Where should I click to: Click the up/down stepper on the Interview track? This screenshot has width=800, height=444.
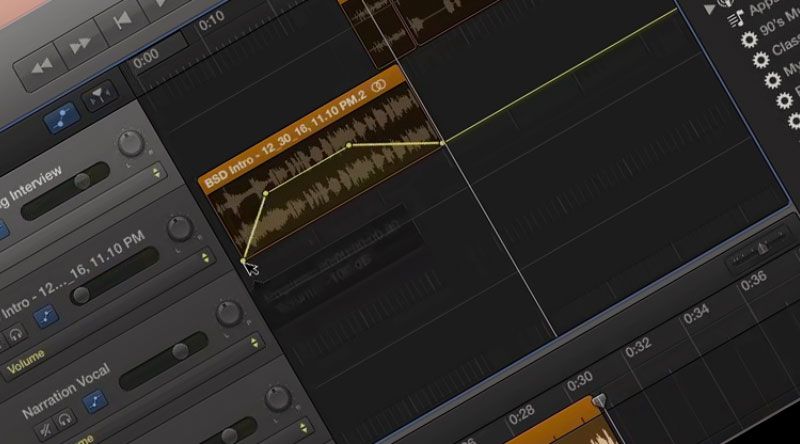pos(156,174)
